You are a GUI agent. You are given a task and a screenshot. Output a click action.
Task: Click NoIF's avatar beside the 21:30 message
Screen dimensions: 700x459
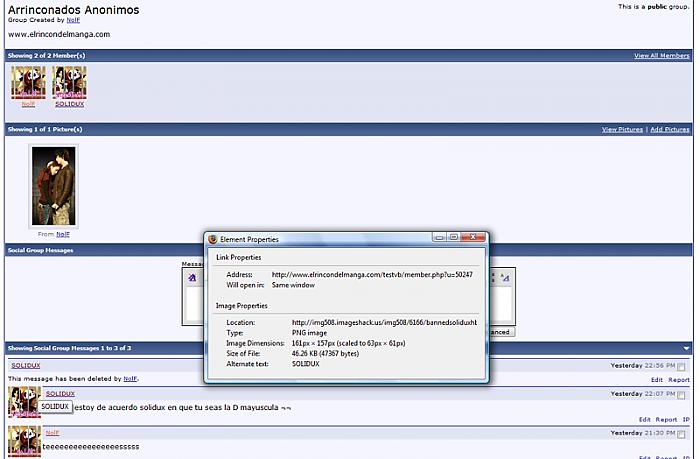tap(24, 441)
